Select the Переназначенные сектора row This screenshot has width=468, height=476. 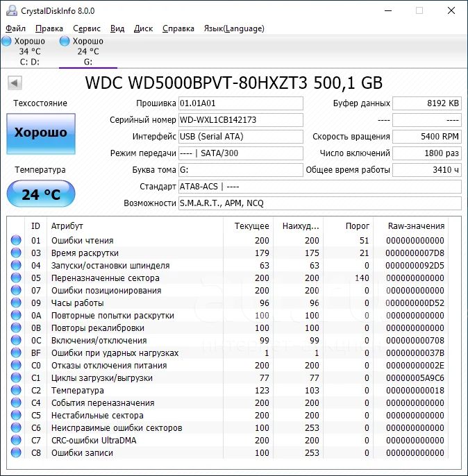(228, 278)
